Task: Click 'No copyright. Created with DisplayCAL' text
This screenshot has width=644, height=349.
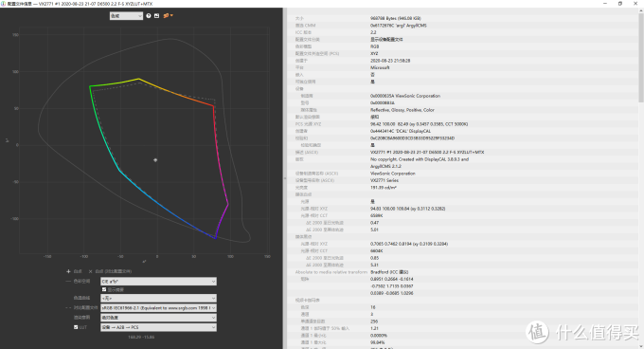Action: (420, 159)
